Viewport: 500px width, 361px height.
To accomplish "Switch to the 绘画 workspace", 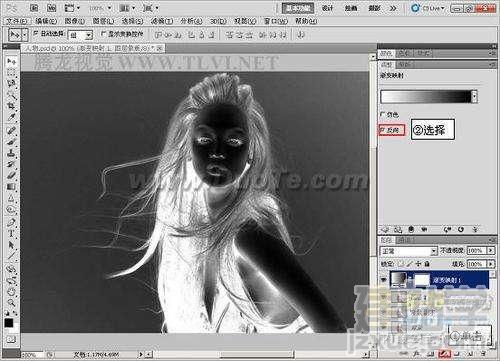I will pyautogui.click(x=351, y=8).
